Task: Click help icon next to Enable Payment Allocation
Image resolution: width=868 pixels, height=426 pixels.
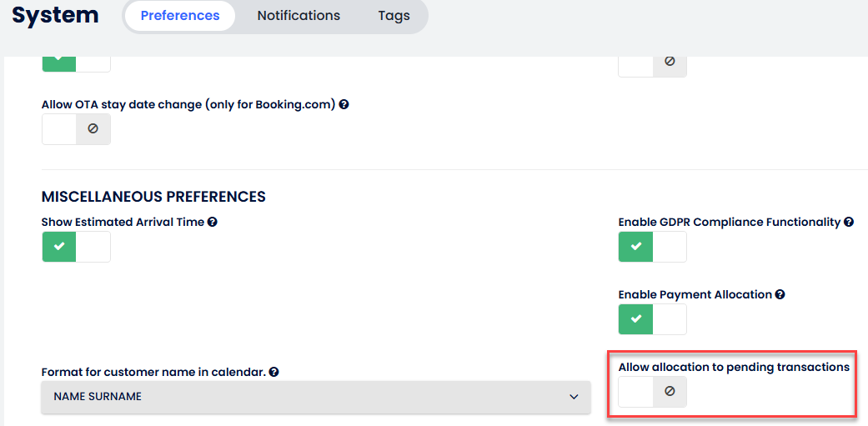Action: tap(780, 295)
